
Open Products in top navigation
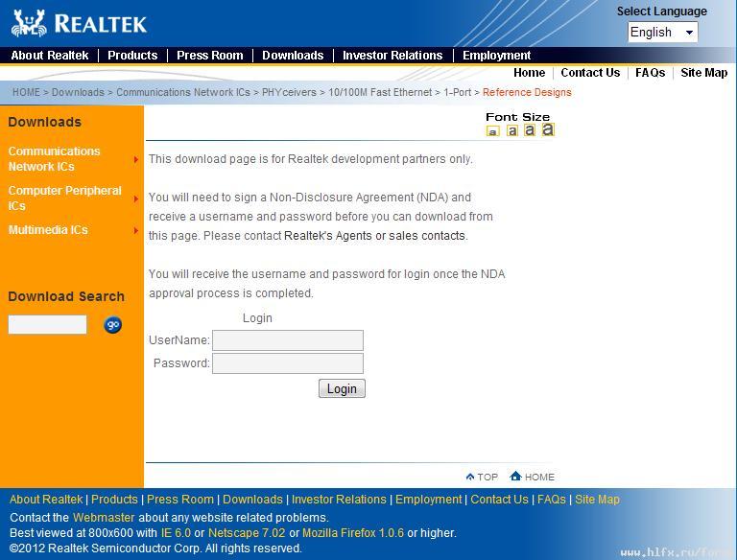point(132,56)
